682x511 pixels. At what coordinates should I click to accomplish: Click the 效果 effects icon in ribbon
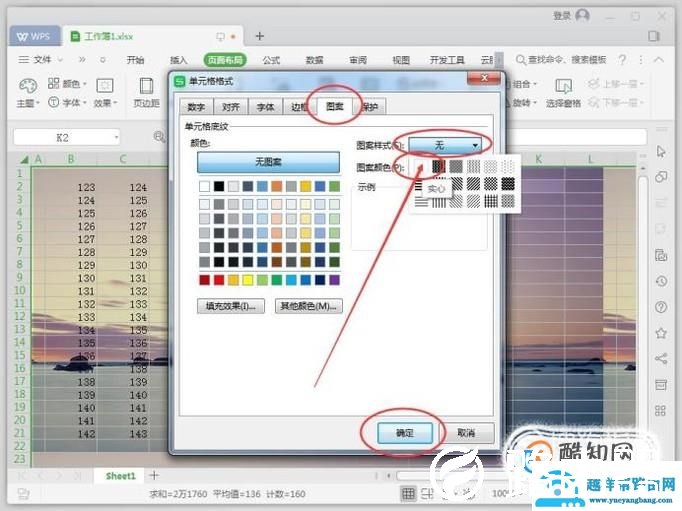coord(104,85)
